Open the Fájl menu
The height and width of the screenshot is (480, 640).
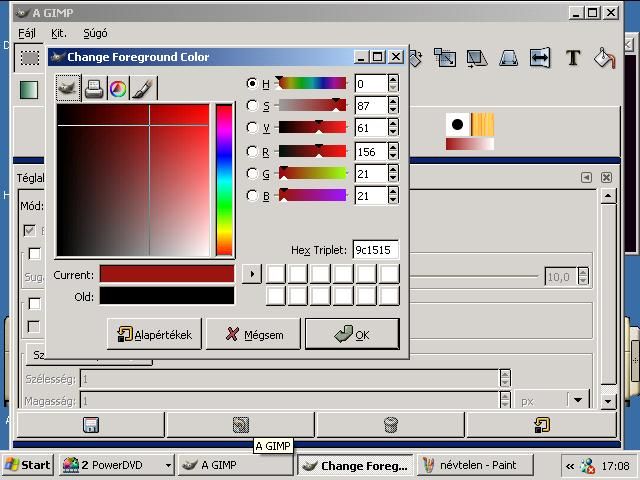coord(27,33)
